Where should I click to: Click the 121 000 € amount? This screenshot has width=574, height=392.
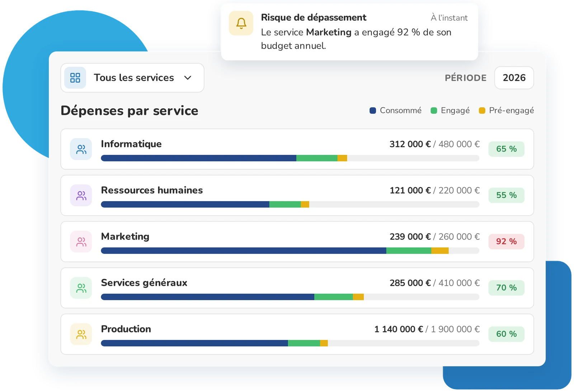click(x=410, y=190)
